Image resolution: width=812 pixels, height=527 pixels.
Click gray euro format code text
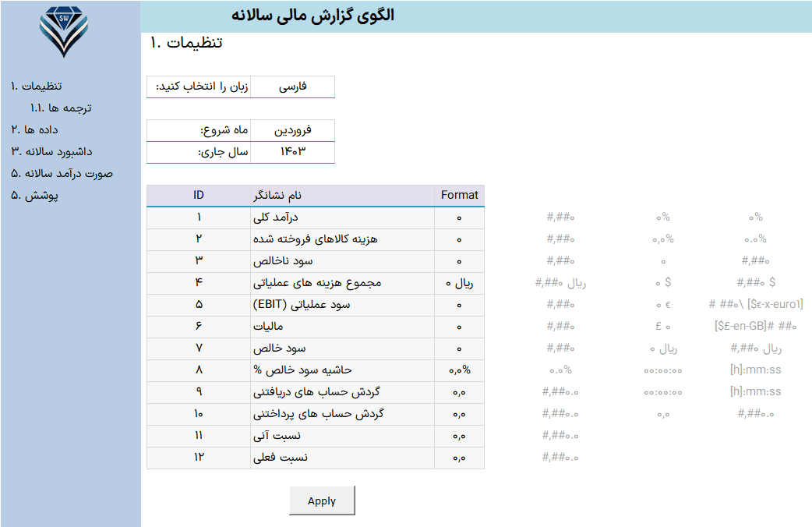(x=756, y=304)
